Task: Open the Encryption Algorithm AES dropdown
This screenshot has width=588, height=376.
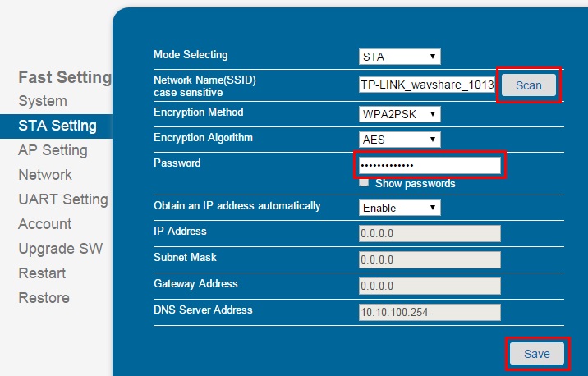Action: pyautogui.click(x=399, y=140)
